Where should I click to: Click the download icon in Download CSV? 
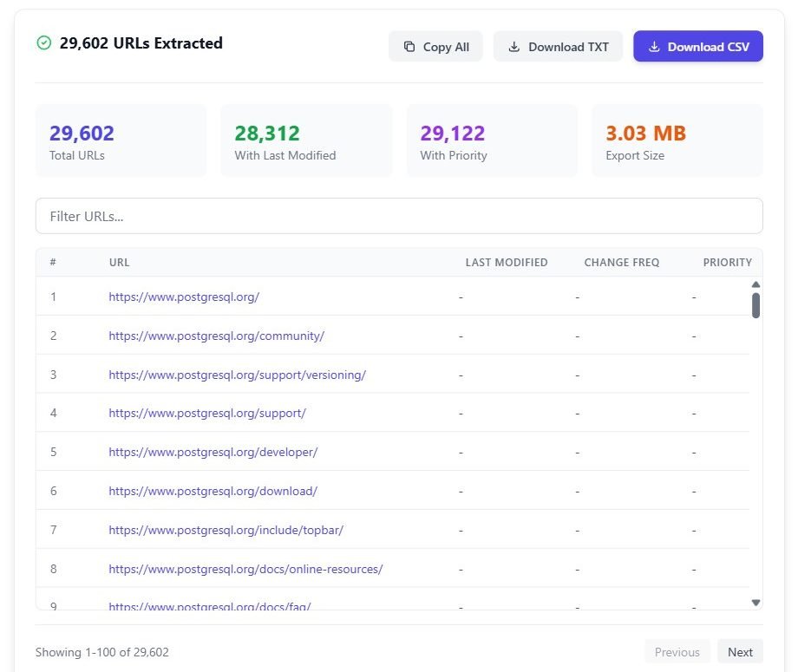(654, 47)
